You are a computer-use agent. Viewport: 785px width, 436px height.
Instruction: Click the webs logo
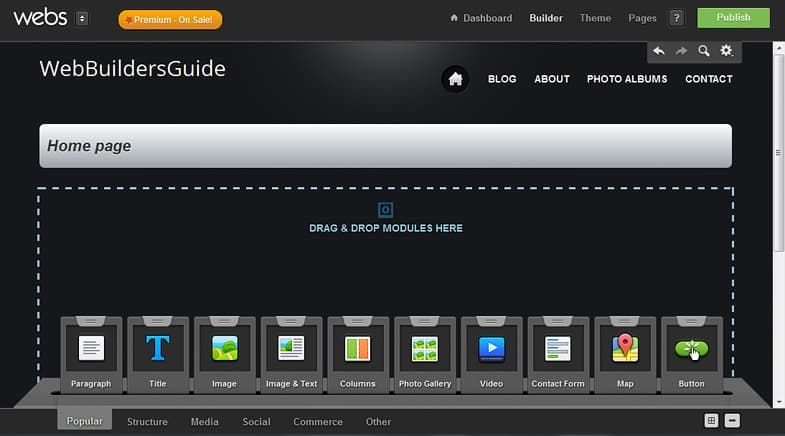(x=40, y=18)
